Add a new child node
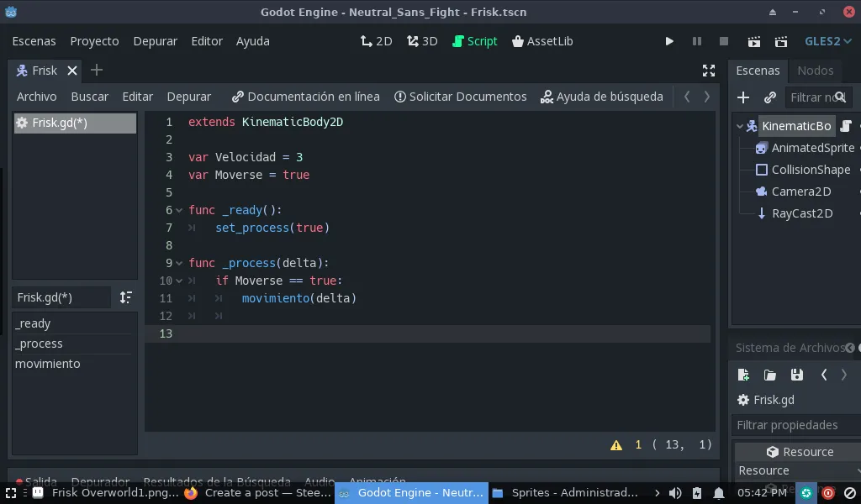 [743, 97]
